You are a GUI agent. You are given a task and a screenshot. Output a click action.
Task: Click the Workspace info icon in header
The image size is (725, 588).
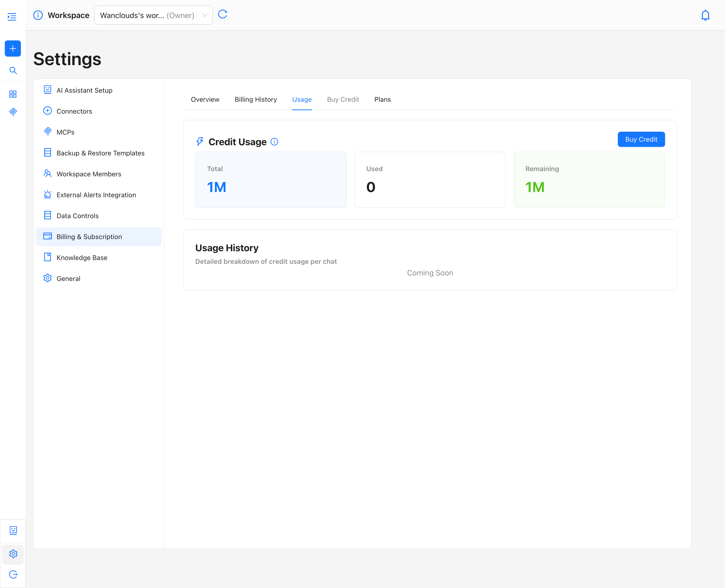[38, 15]
